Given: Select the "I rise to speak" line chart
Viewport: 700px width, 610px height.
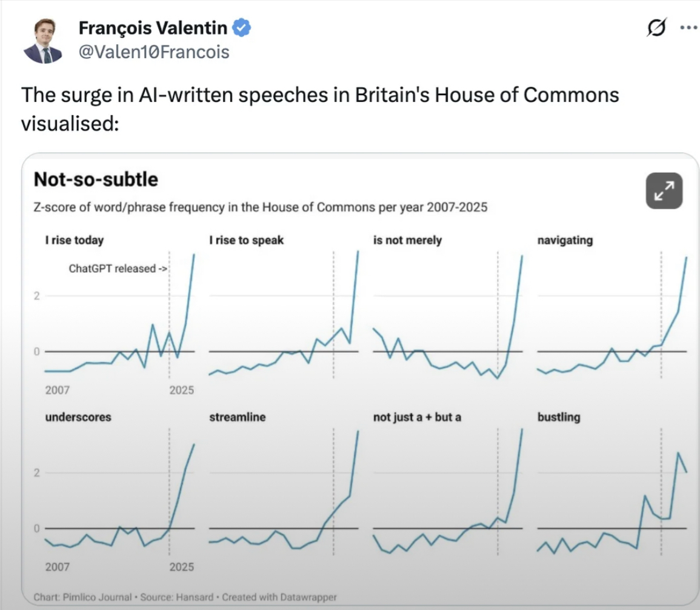Looking at the screenshot, I should click(x=284, y=315).
